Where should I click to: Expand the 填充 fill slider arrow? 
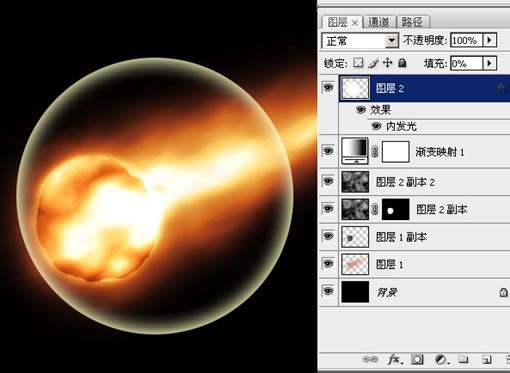489,63
